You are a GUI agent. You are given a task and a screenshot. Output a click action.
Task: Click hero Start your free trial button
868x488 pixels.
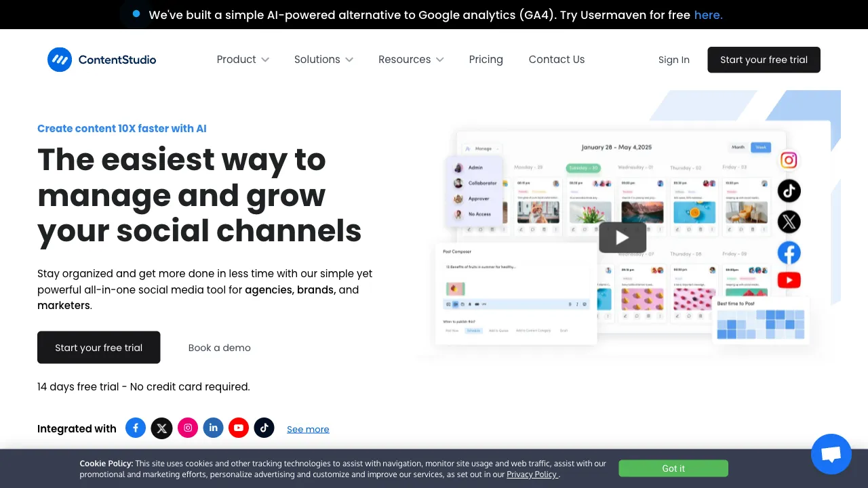(99, 348)
